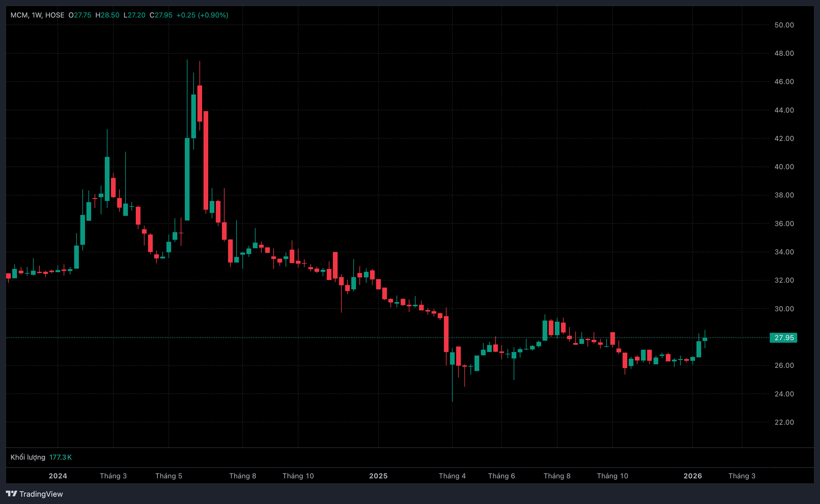820x504 pixels.
Task: Open the TradingView text link
Action: coord(41,494)
